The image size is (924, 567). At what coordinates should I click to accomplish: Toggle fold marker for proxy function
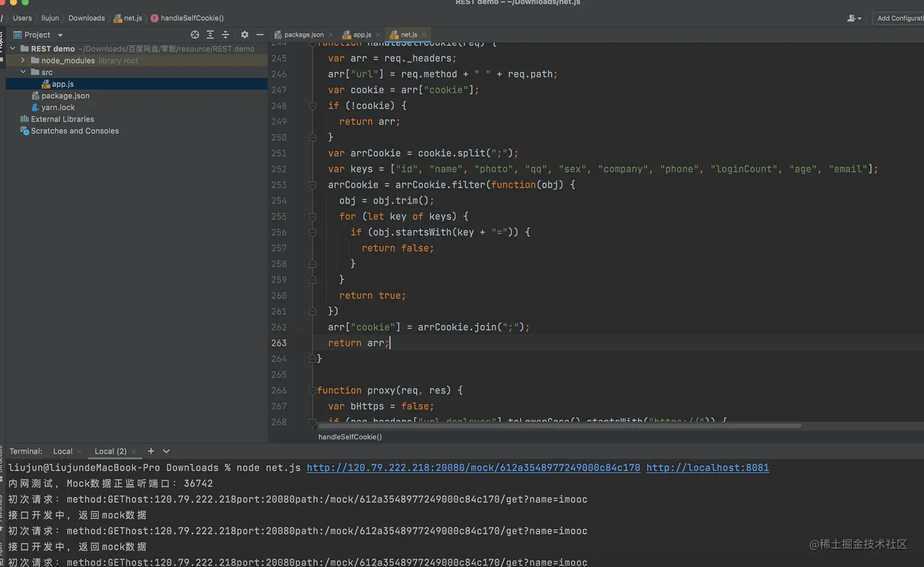[312, 390]
